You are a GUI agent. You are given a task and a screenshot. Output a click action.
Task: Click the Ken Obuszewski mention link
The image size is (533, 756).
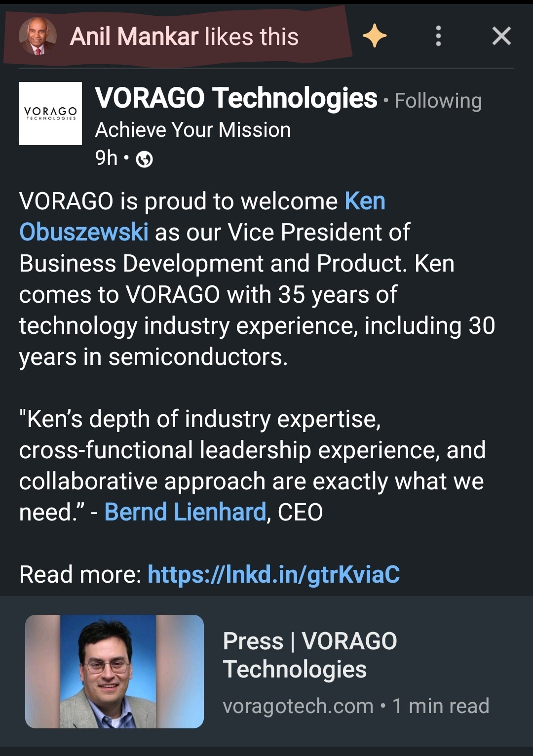84,232
